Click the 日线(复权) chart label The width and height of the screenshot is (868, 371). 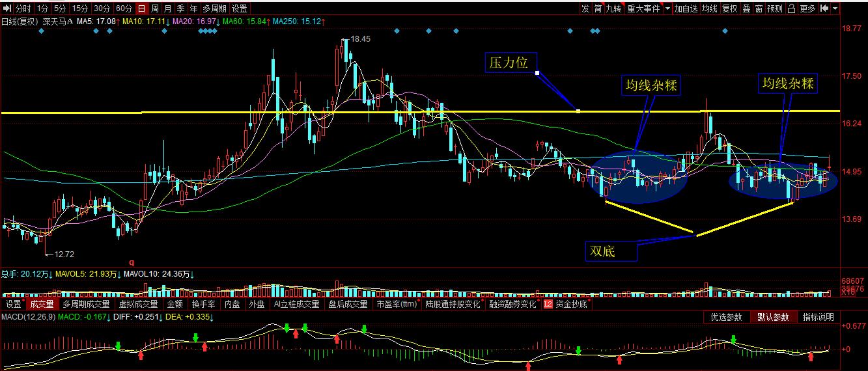click(20, 21)
